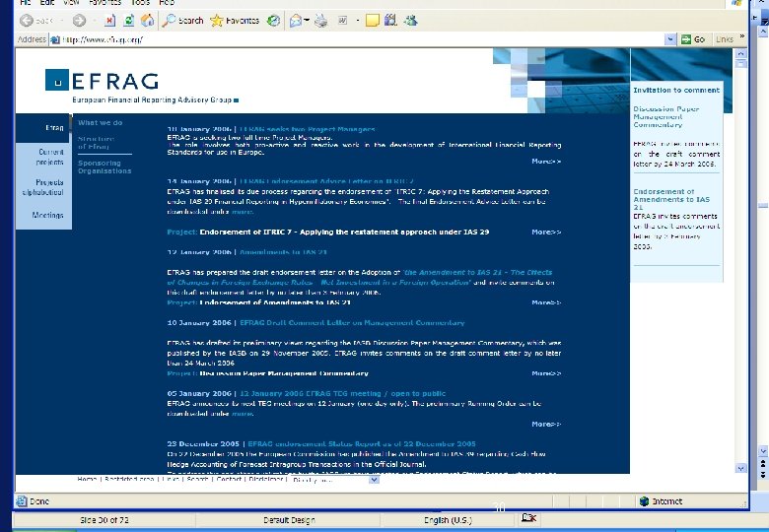Click Default Design status text

pos(289,520)
